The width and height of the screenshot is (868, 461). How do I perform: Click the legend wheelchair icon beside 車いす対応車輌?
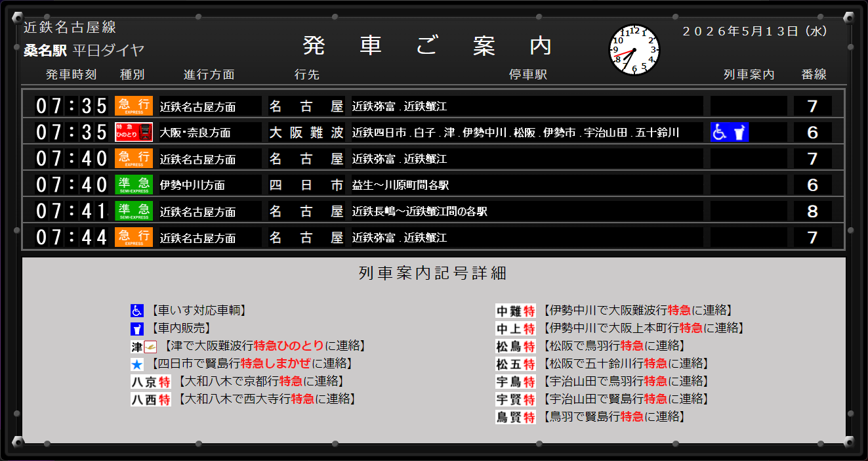point(136,311)
